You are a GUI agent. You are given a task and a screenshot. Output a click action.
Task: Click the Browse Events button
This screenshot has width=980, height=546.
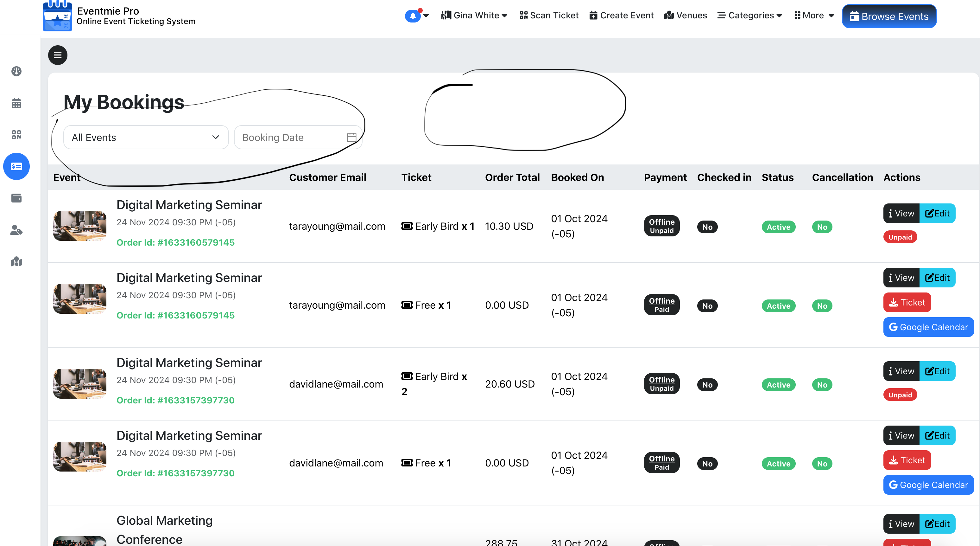(x=889, y=16)
